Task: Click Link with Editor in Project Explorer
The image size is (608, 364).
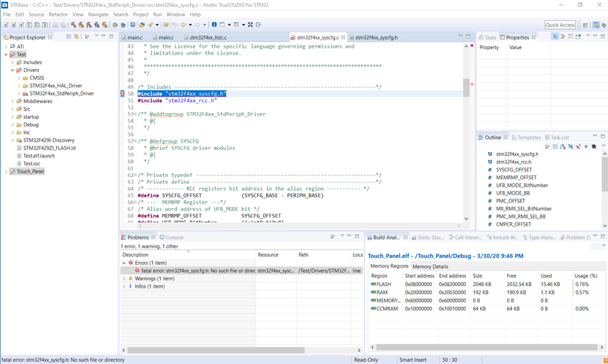Action: coord(77,37)
